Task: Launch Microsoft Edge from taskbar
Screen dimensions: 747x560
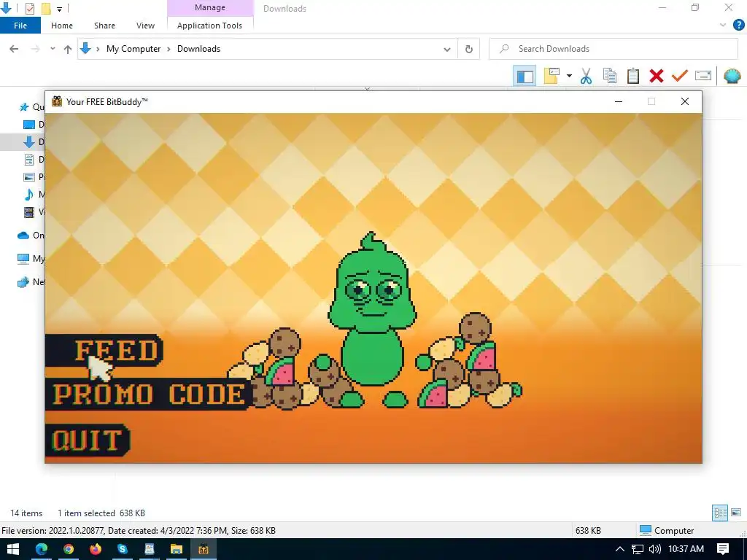Action: coord(42,549)
